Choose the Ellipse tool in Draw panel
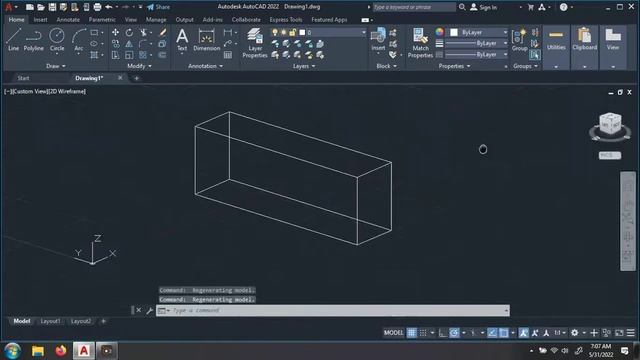The height and width of the screenshot is (360, 640). (94, 44)
